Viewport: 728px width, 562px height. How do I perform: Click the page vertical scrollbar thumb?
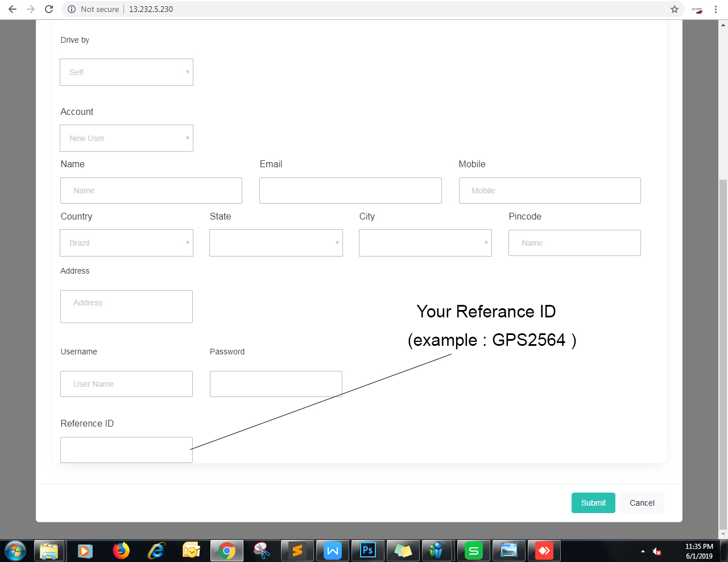coord(723,354)
